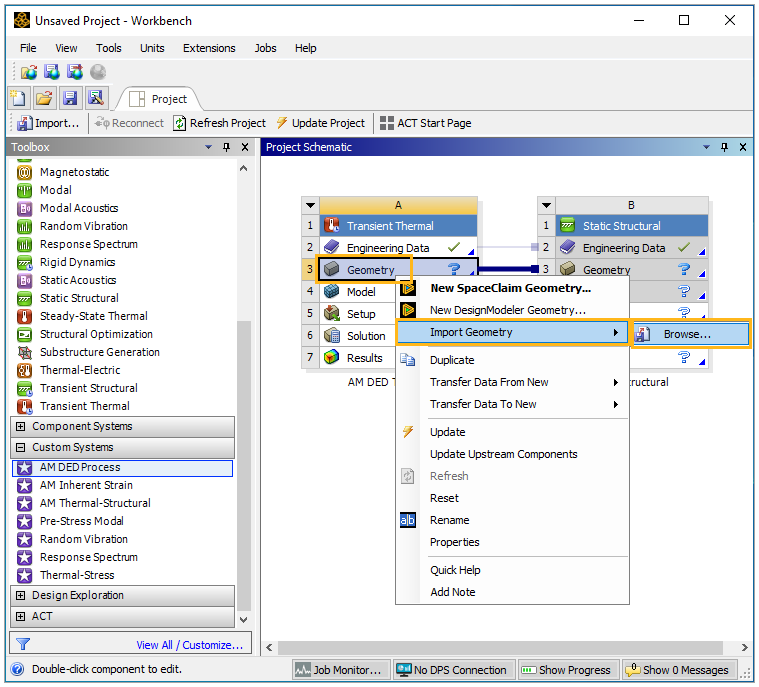Pin the Toolbox panel

point(226,147)
